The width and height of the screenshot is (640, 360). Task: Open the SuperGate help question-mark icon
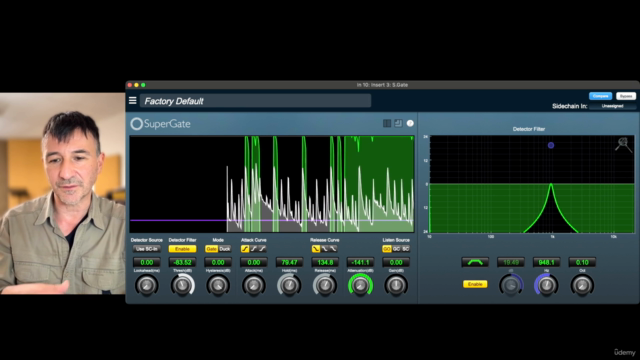(410, 123)
